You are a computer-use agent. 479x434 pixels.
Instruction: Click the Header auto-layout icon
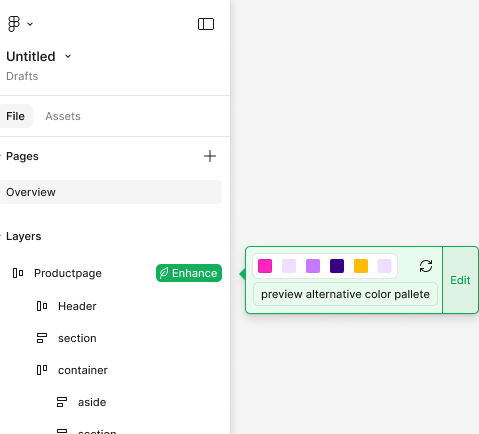pos(42,306)
